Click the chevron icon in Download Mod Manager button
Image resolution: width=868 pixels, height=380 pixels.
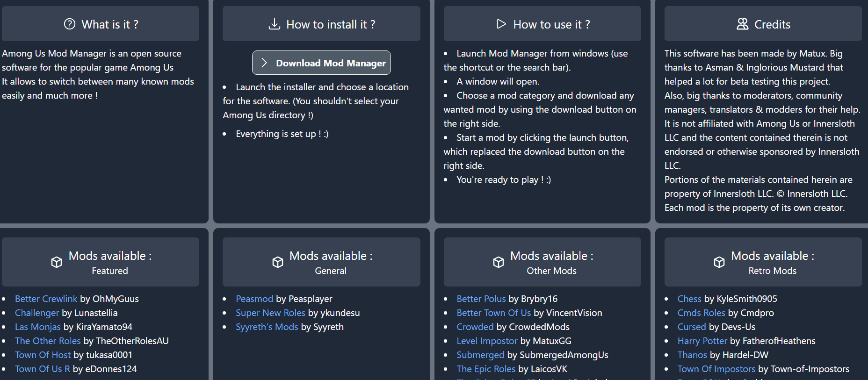click(x=264, y=63)
